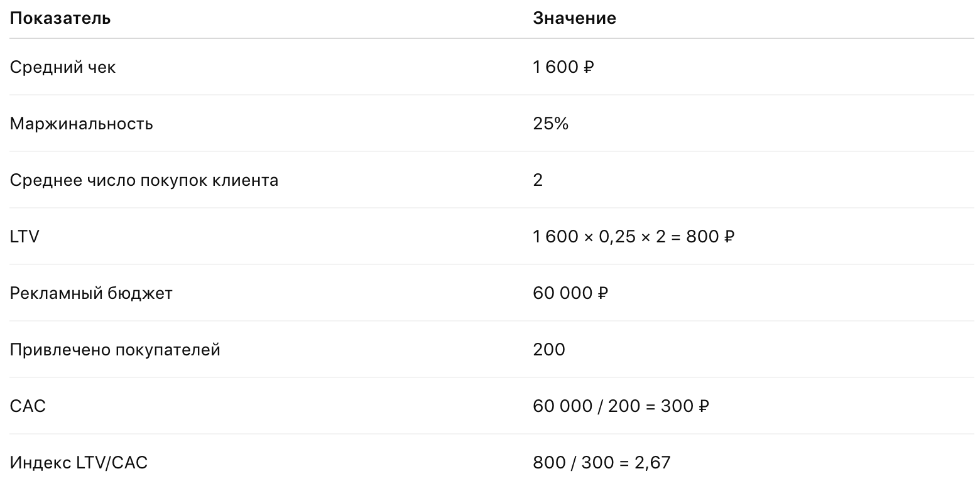
Task: Click the ruble sign in the LTV result
Action: (729, 237)
